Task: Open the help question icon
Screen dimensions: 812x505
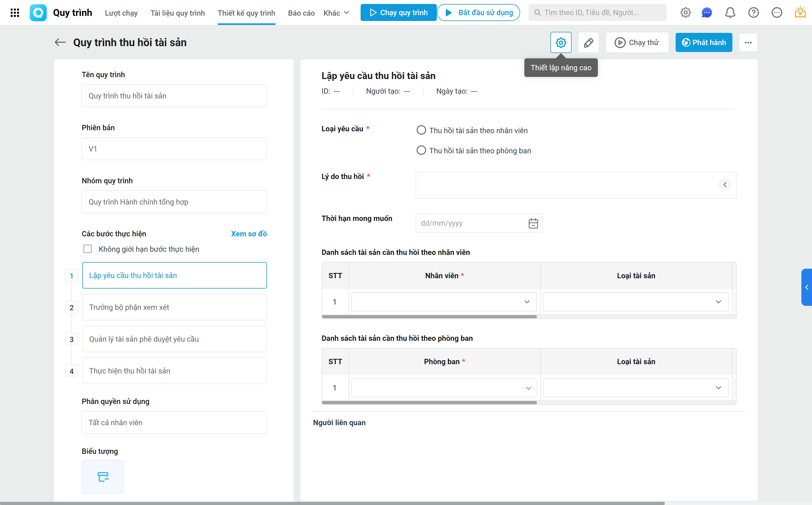Action: pos(754,13)
